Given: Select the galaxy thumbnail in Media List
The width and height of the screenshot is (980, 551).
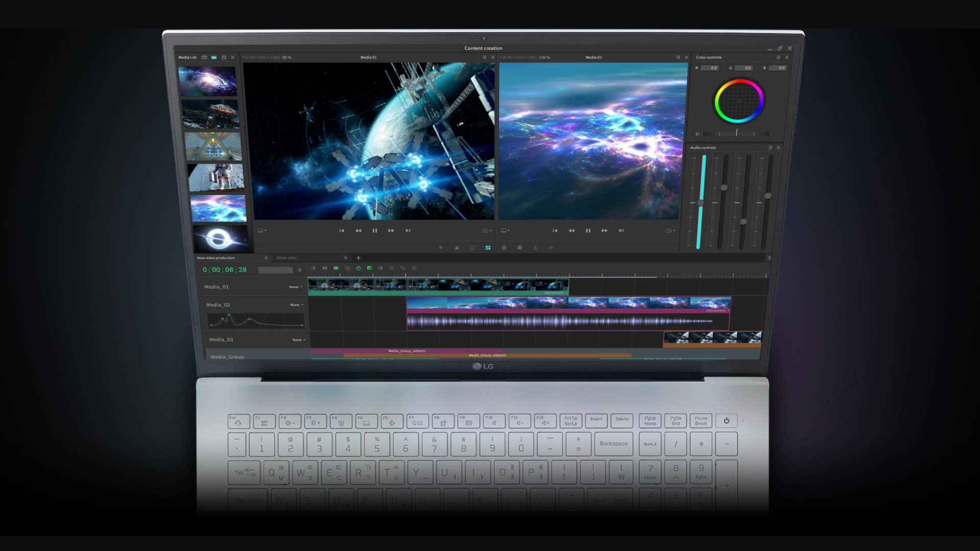Looking at the screenshot, I should tap(207, 81).
